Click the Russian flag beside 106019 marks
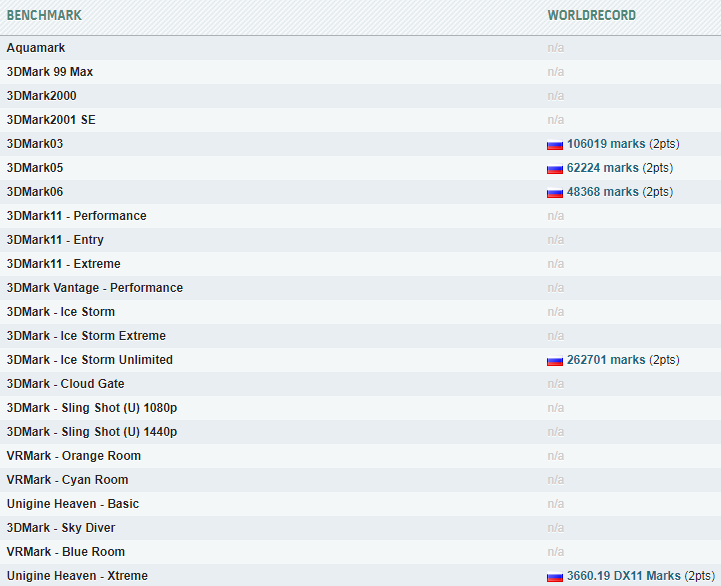This screenshot has height=586, width=721. tap(554, 145)
